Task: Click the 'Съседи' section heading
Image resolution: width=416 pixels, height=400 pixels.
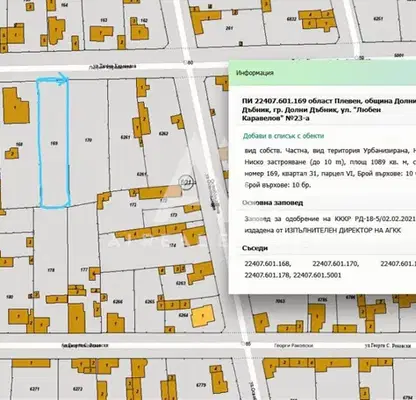Action: 255,248
